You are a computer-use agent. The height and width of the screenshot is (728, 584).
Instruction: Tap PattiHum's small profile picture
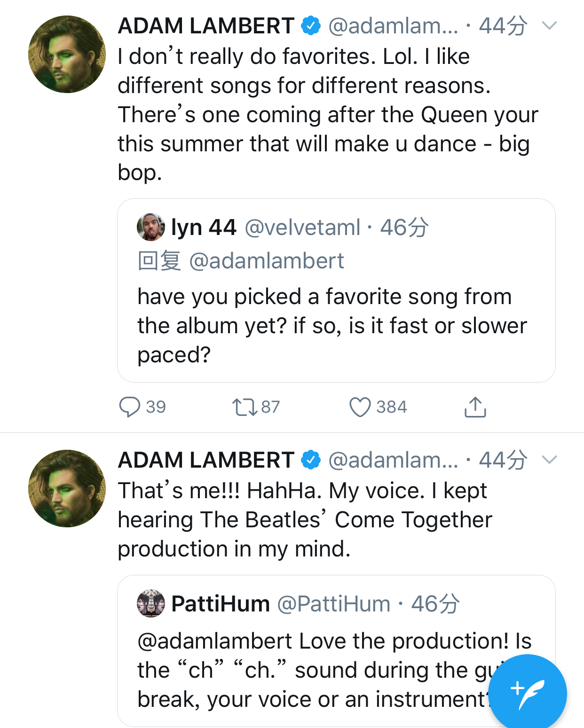(x=151, y=603)
